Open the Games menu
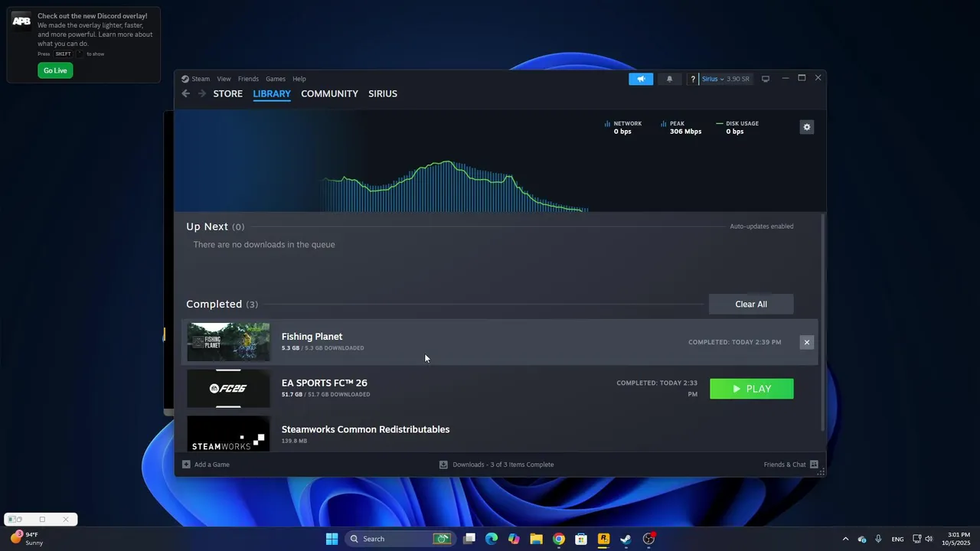 pyautogui.click(x=276, y=79)
